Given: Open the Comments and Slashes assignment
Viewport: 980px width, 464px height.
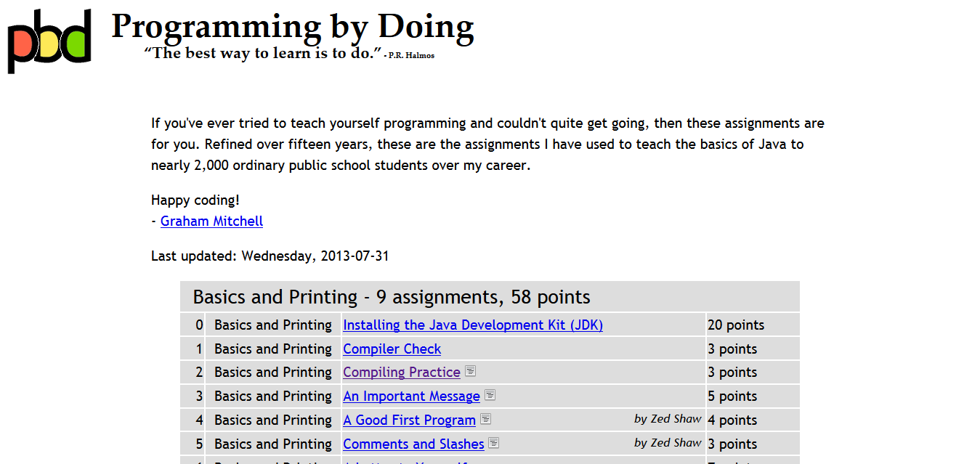Looking at the screenshot, I should click(413, 444).
